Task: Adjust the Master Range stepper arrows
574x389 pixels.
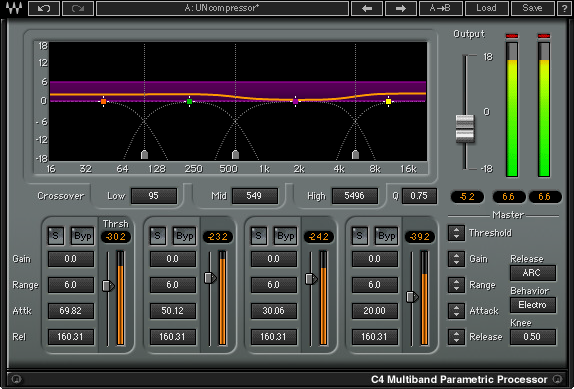Action: (456, 285)
